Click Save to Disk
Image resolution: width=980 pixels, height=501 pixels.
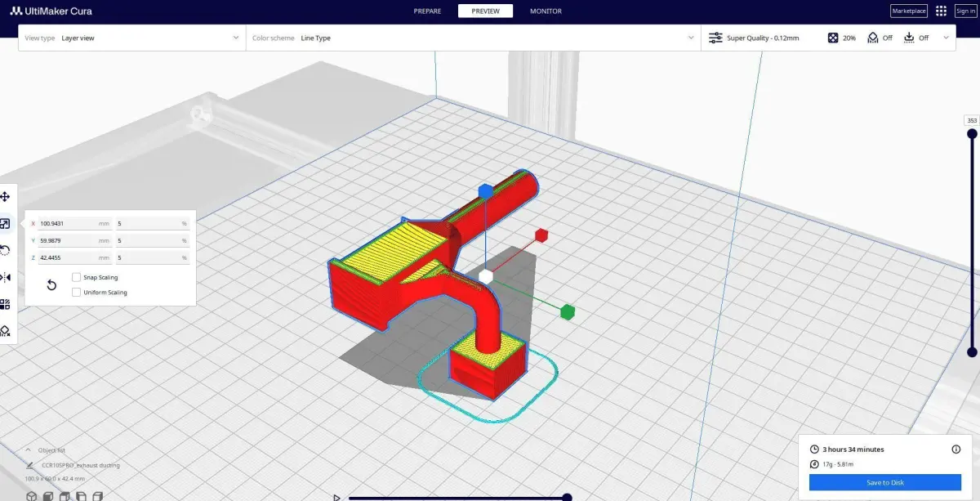click(x=885, y=482)
